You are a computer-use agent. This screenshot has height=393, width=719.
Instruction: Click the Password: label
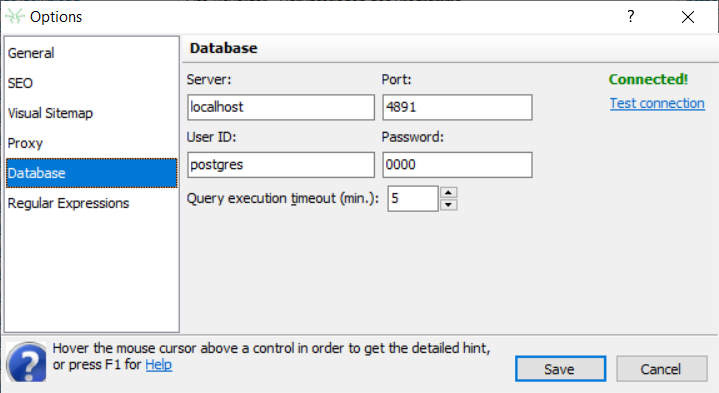coord(413,137)
